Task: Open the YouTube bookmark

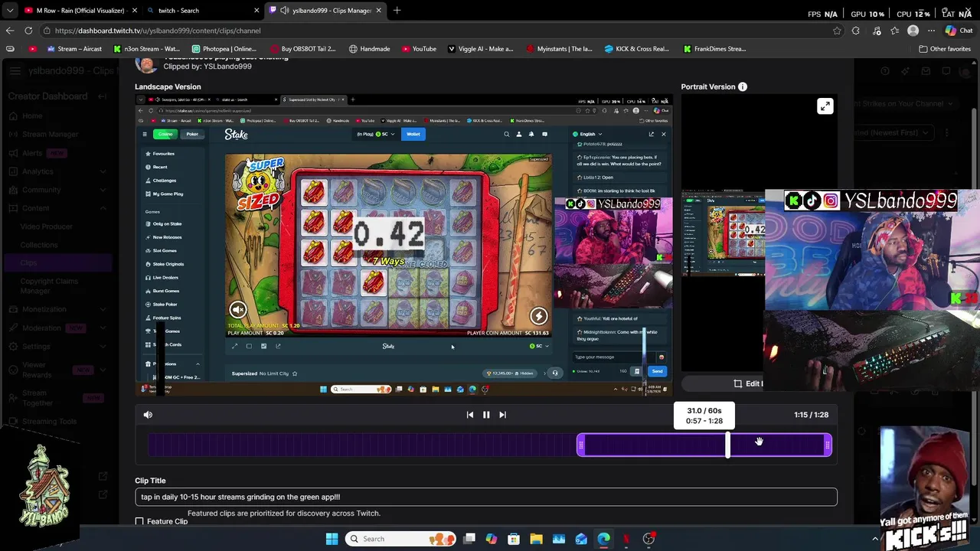Action: coord(419,49)
